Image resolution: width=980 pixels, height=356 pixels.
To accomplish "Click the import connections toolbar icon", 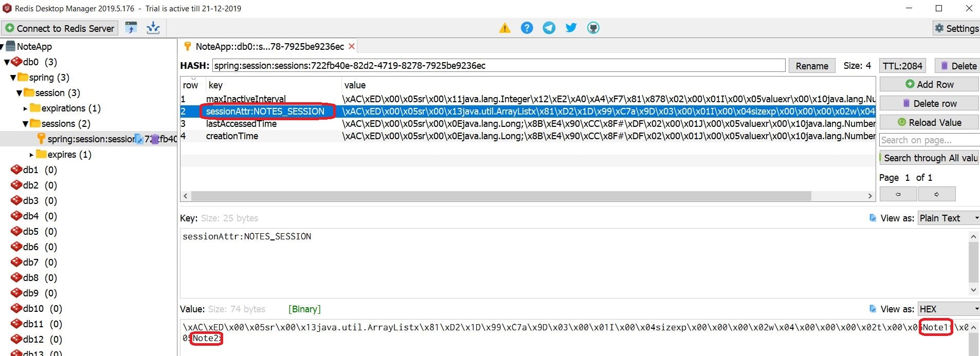I will pyautogui.click(x=131, y=28).
